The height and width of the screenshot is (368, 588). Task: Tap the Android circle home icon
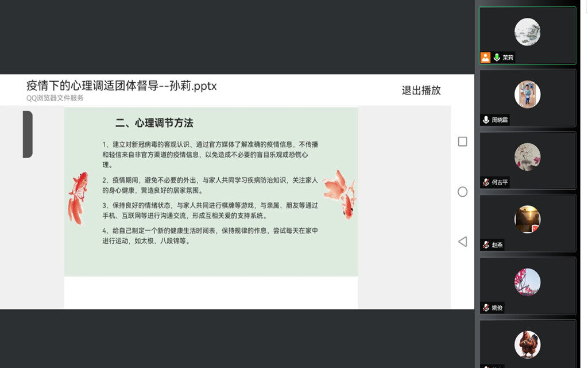point(462,192)
